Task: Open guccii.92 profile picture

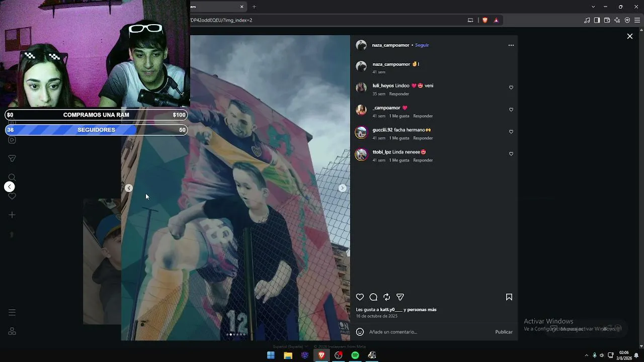Action: point(361,132)
